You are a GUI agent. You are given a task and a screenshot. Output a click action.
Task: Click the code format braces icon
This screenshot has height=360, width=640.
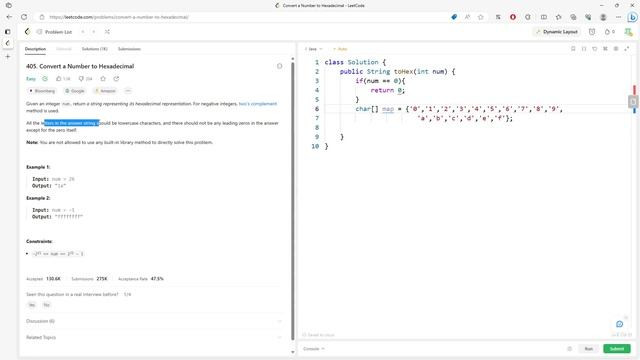(x=584, y=49)
